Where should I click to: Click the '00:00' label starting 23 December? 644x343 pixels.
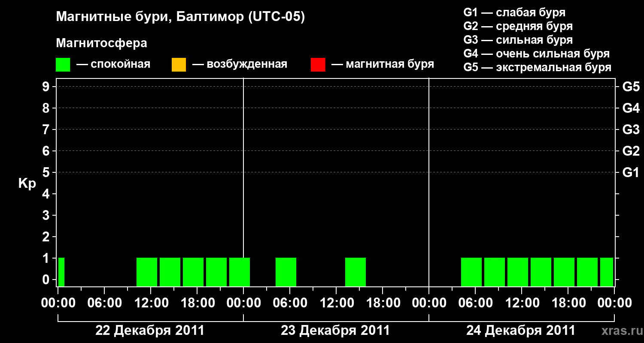coord(243,303)
